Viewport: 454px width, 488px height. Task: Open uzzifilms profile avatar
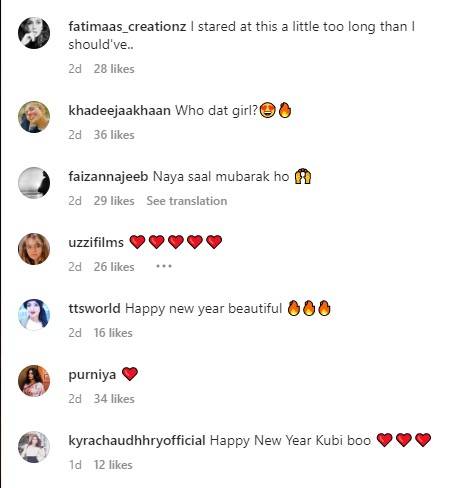click(x=34, y=249)
